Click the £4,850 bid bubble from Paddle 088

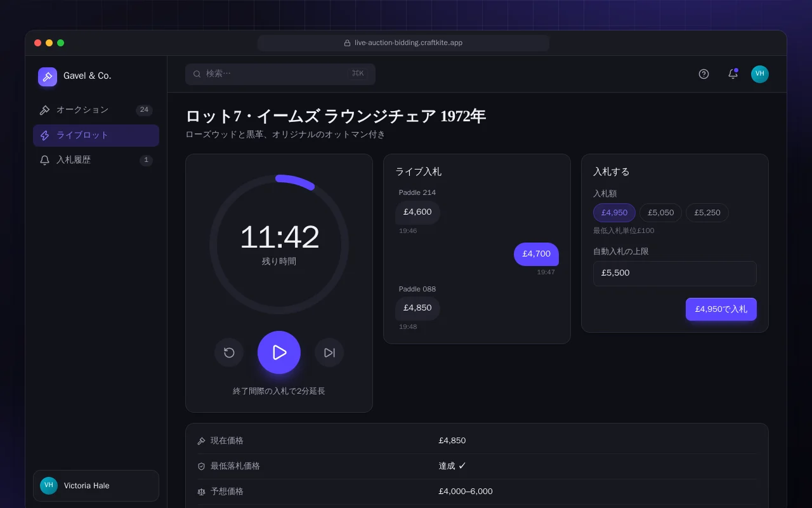point(417,308)
